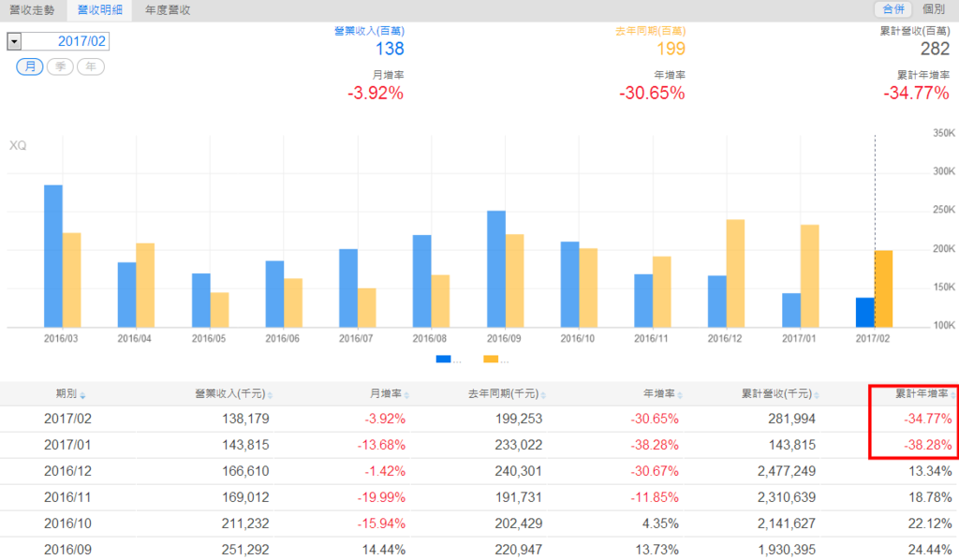The image size is (959, 560).
Task: Sort table by 營業收入(千元) column
Action: coord(233,394)
